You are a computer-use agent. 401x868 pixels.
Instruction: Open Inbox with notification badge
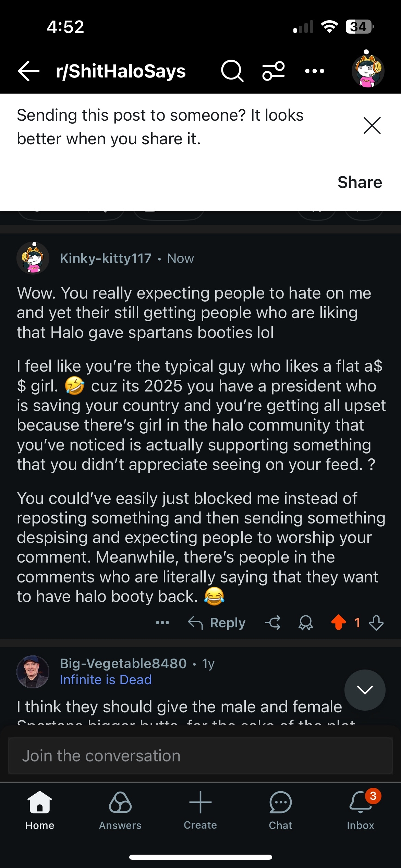point(361,810)
